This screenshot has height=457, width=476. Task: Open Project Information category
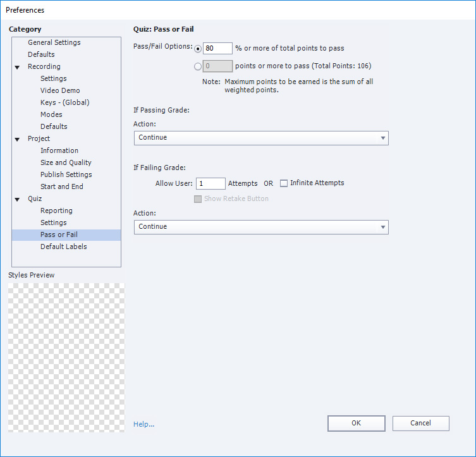59,150
